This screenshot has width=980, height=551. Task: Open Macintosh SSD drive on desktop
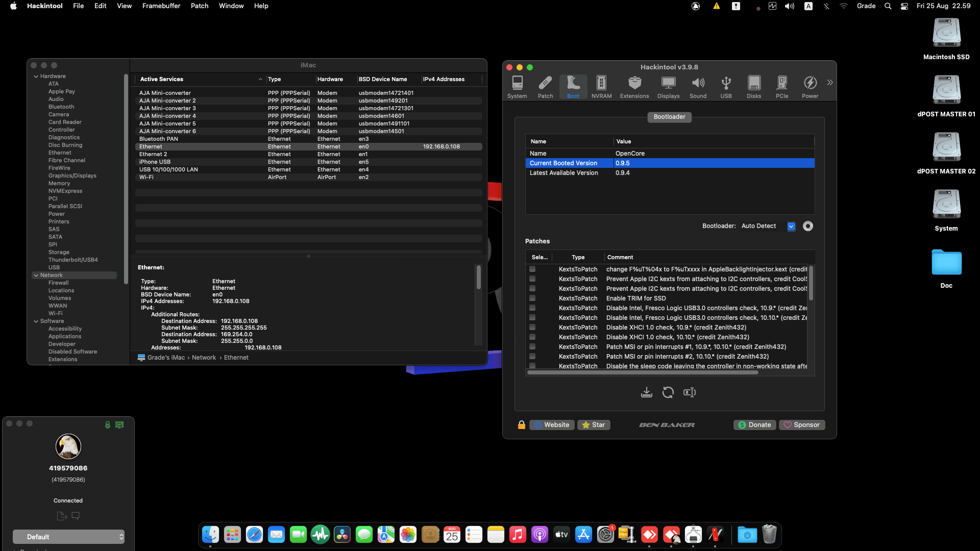946,39
